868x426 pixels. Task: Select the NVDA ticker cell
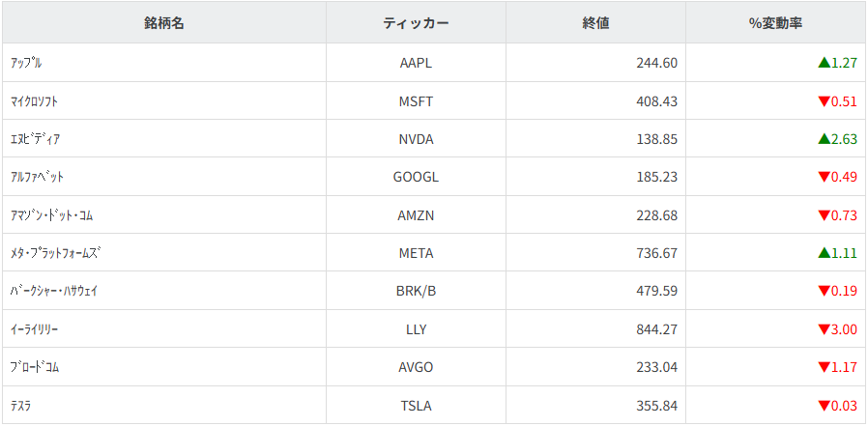tap(416, 139)
